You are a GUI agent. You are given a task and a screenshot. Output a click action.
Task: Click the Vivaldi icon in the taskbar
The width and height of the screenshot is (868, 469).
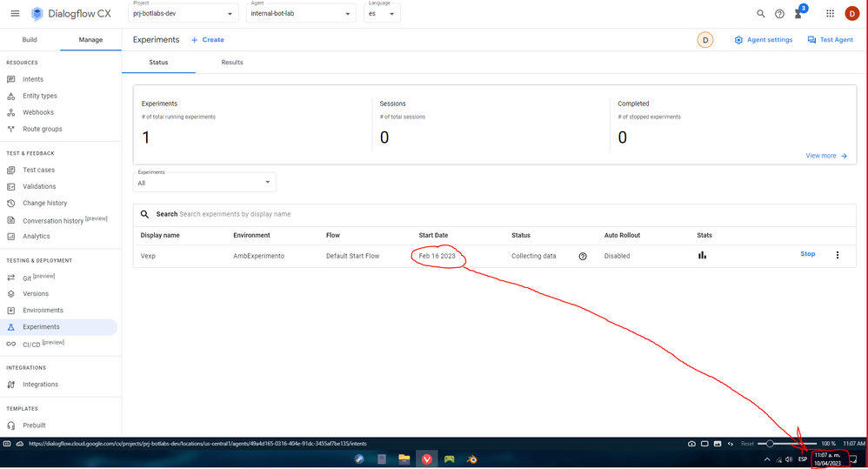(x=427, y=459)
